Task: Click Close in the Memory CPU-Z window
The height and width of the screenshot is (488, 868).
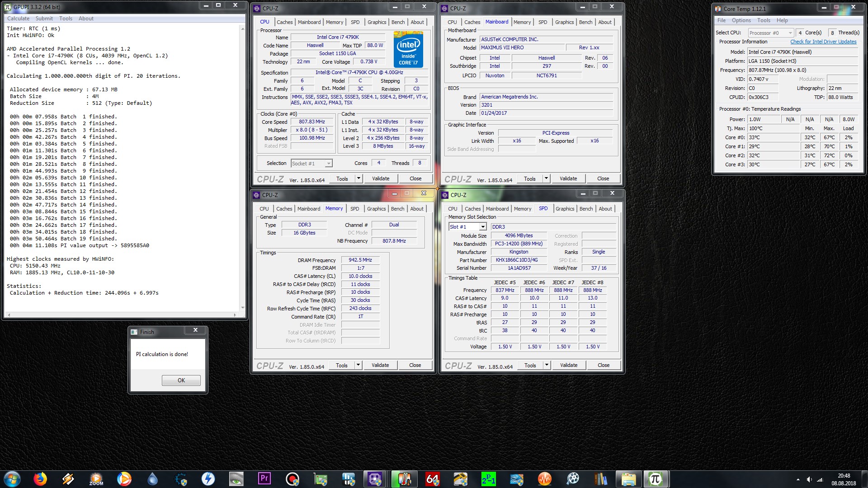Action: (x=415, y=365)
